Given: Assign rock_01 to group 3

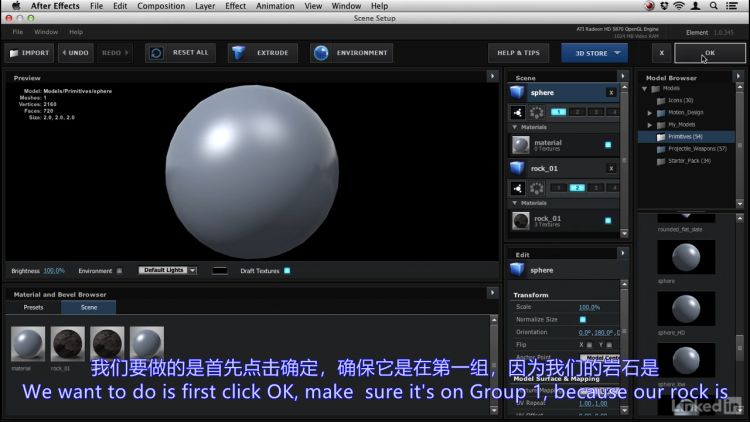Looking at the screenshot, I should click(x=596, y=188).
